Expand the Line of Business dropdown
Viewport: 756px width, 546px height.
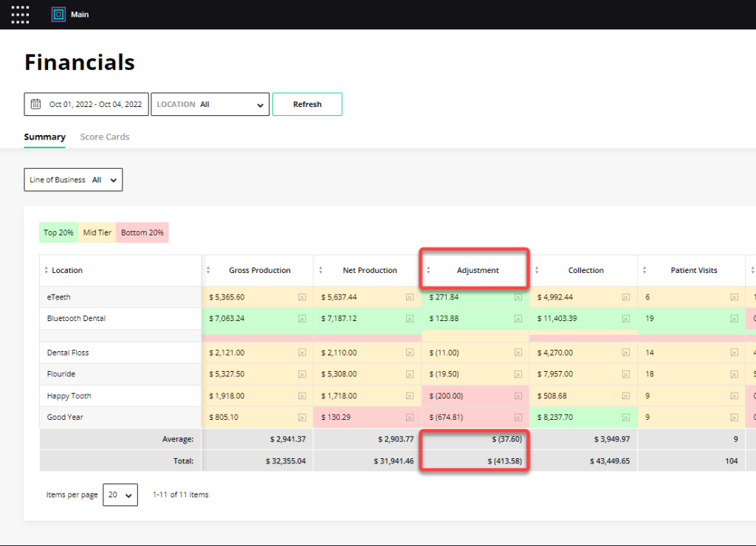click(72, 179)
